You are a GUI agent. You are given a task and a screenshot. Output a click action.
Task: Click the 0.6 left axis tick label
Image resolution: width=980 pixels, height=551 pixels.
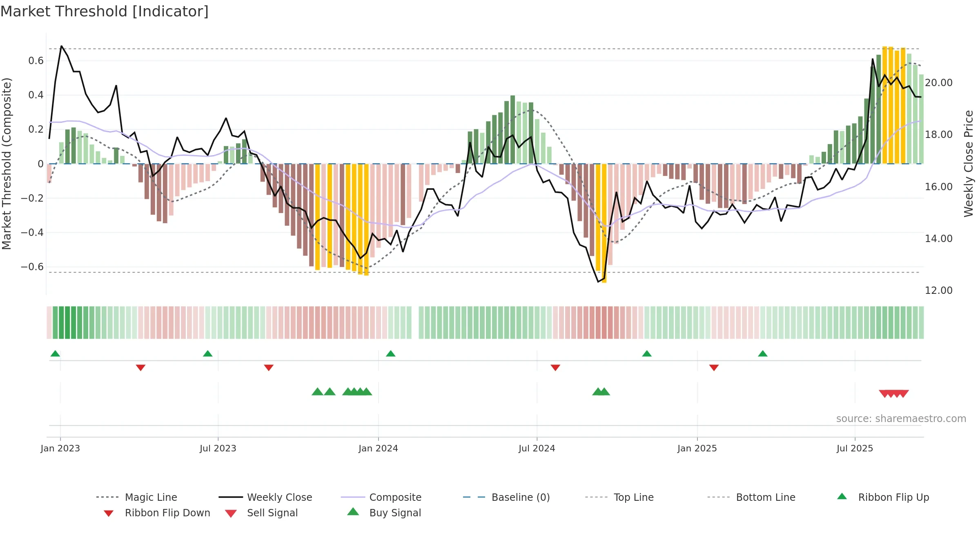click(x=36, y=61)
